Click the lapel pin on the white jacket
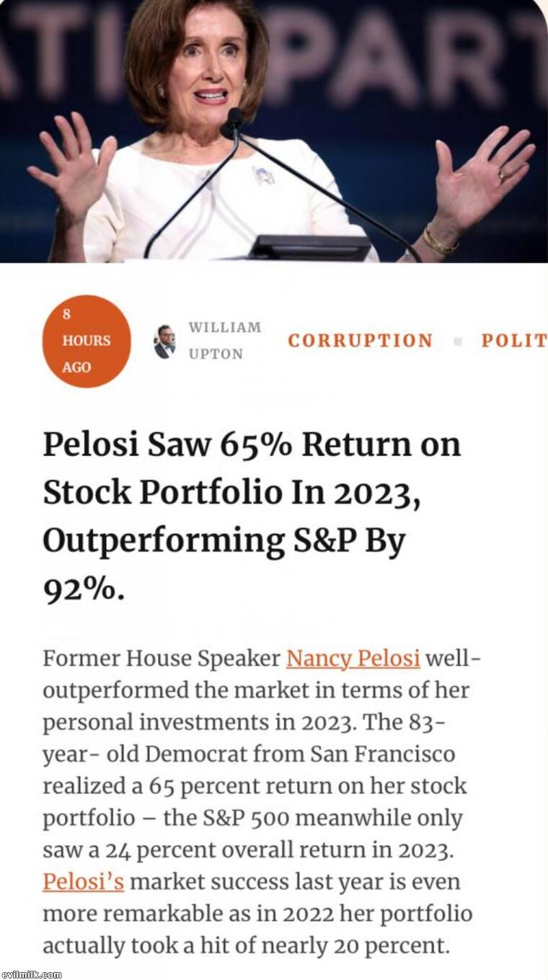The image size is (548, 980). click(263, 175)
